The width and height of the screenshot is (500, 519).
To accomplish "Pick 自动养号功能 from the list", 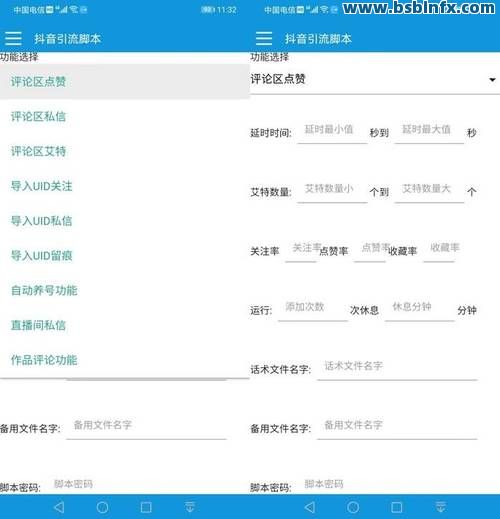I will click(125, 290).
